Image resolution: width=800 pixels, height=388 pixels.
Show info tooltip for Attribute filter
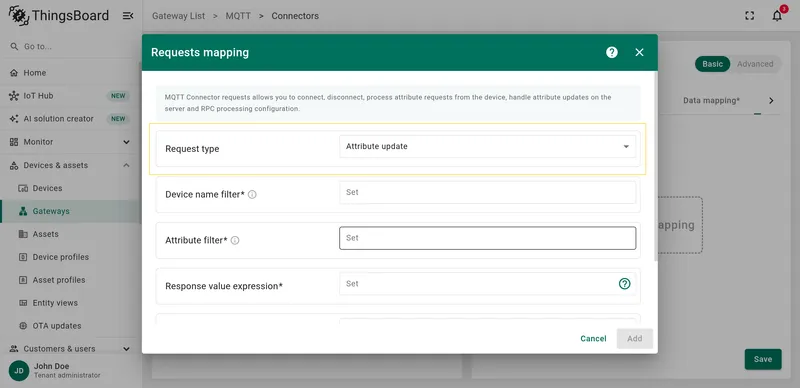point(235,240)
